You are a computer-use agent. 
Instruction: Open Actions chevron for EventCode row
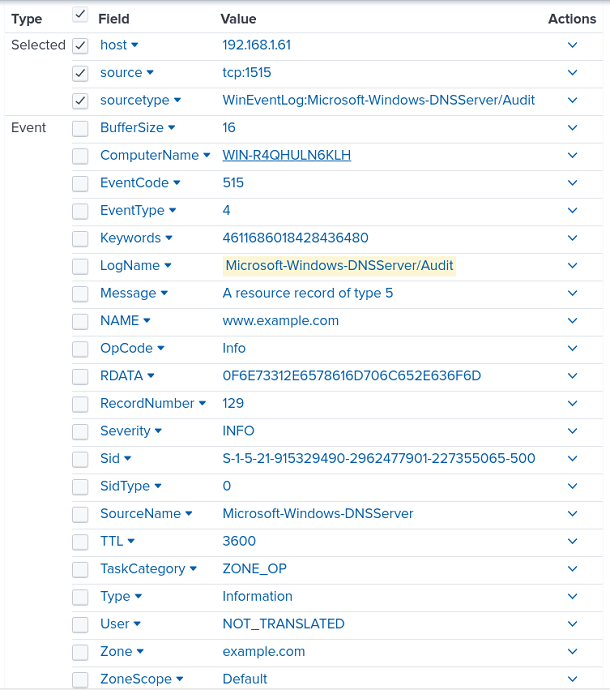pyautogui.click(x=573, y=183)
